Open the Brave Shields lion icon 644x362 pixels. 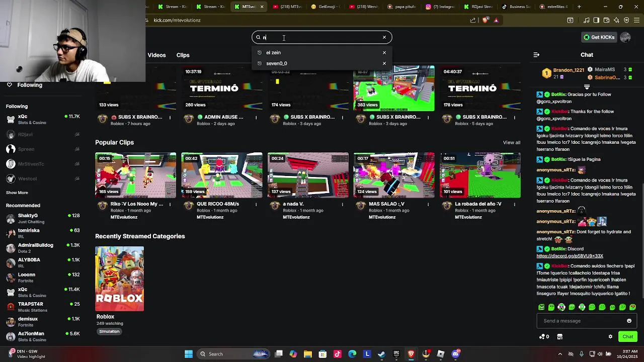[x=485, y=20]
